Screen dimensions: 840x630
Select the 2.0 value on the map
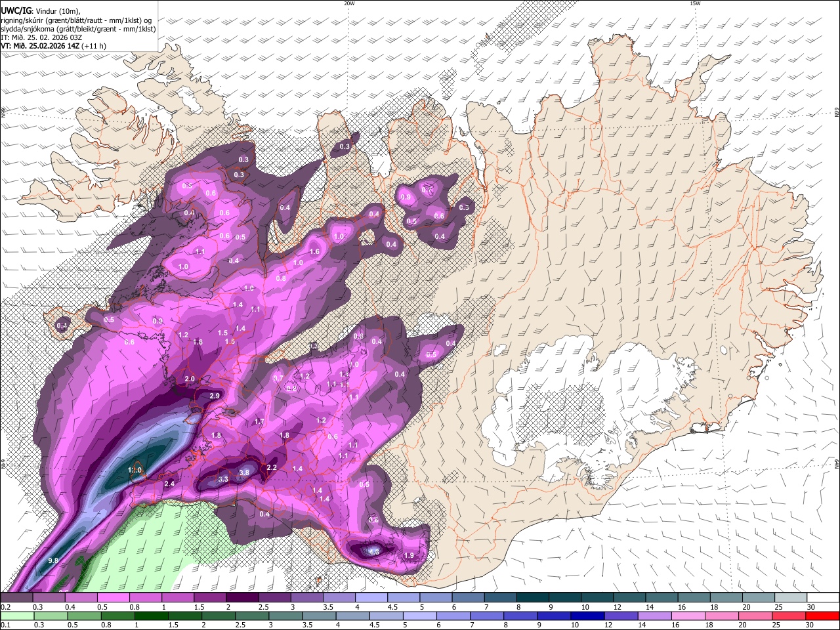[x=190, y=379]
